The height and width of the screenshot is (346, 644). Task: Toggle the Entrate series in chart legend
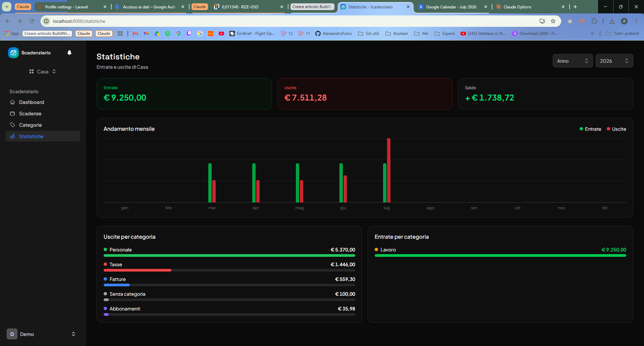click(590, 129)
